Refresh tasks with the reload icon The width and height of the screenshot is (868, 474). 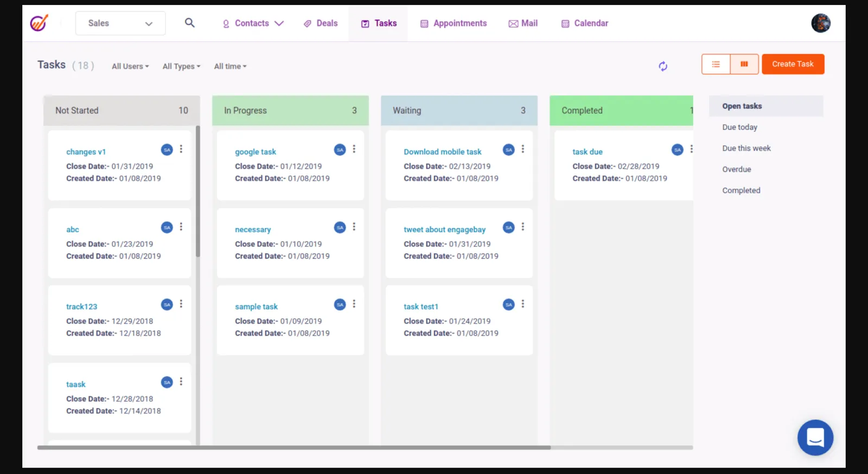pyautogui.click(x=663, y=66)
